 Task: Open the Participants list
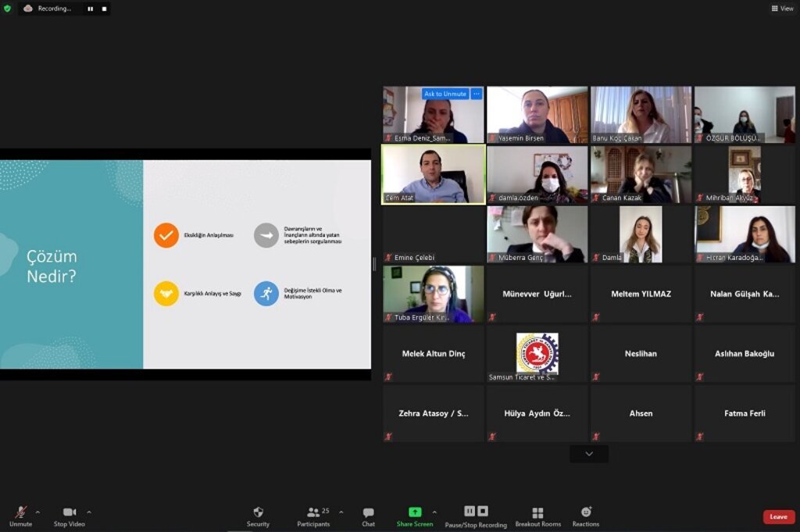click(x=313, y=516)
